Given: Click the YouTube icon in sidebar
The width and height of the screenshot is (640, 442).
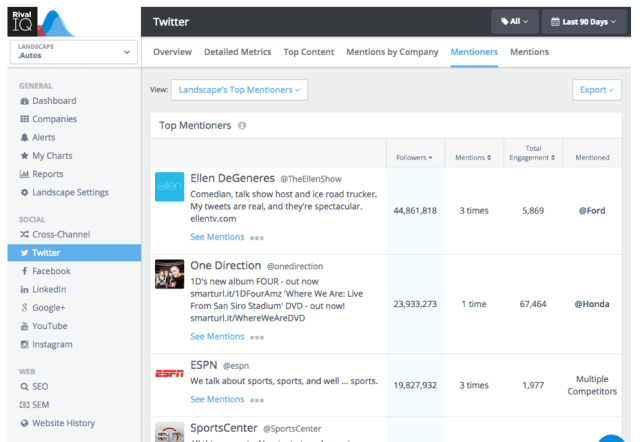Looking at the screenshot, I should tap(24, 326).
